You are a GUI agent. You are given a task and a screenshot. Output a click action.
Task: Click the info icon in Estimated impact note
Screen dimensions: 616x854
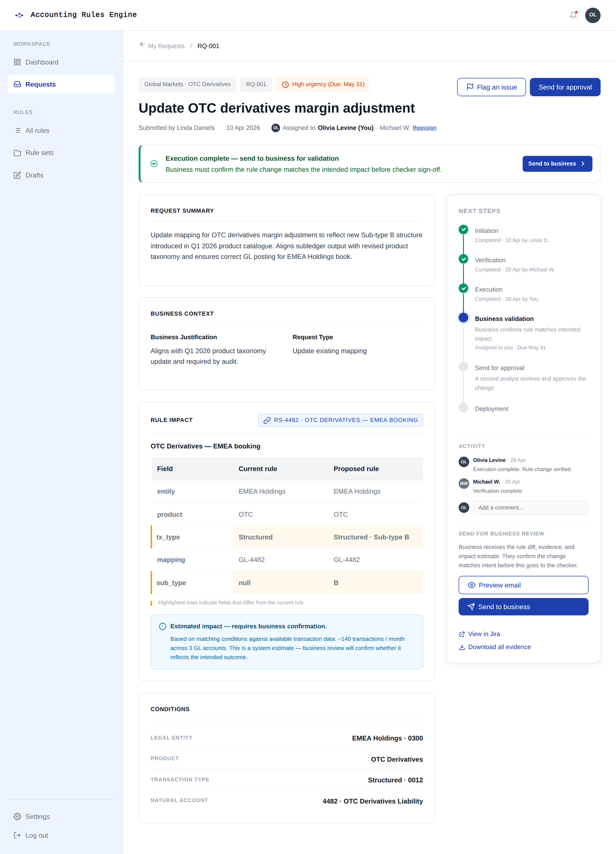coord(162,626)
